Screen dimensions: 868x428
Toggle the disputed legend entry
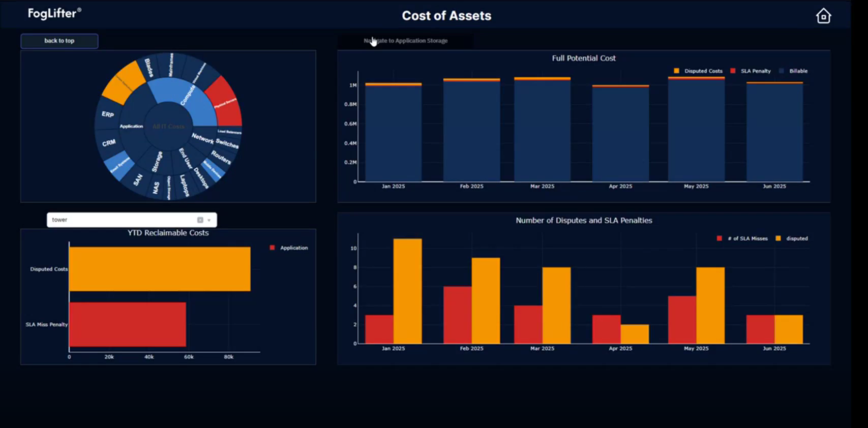(x=792, y=238)
